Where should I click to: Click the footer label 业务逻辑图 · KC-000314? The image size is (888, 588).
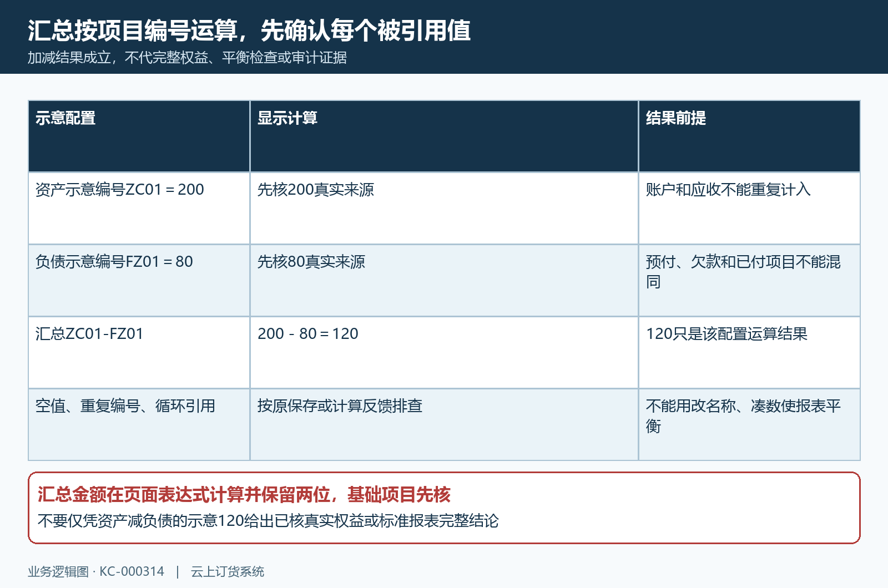click(96, 571)
